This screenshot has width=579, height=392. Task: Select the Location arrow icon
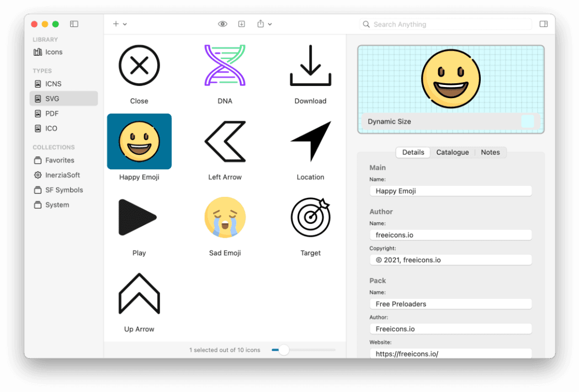coord(310,142)
